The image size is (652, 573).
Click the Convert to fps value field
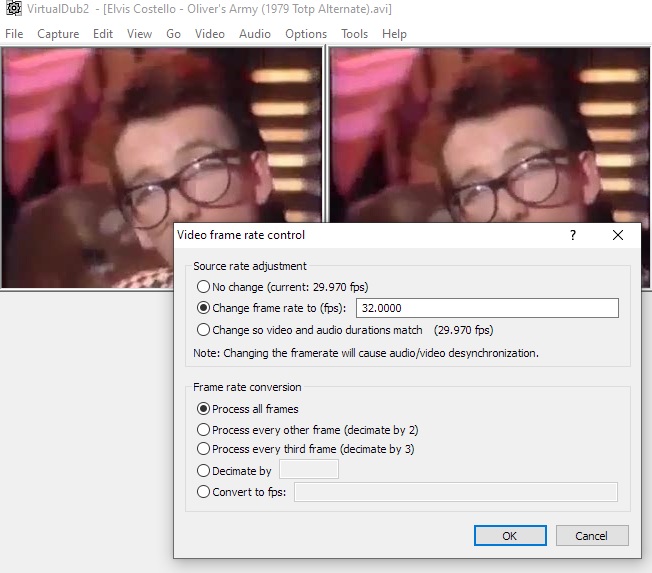tap(456, 492)
